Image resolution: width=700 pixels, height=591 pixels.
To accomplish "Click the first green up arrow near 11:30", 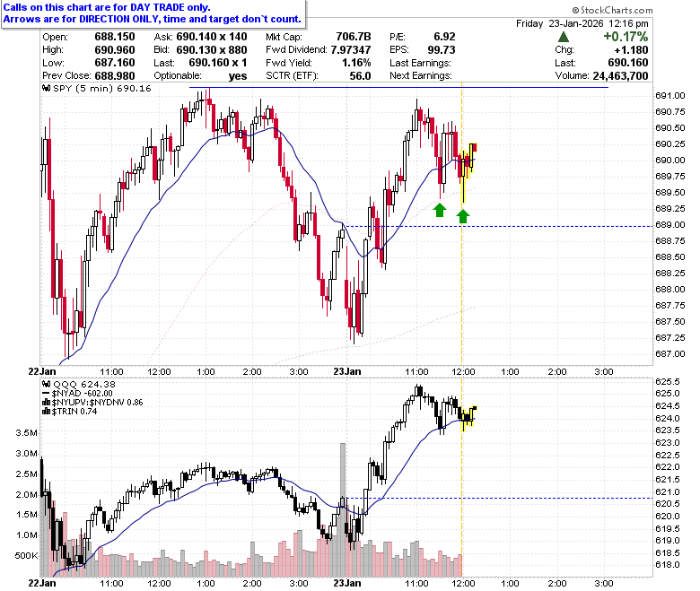I will (440, 210).
